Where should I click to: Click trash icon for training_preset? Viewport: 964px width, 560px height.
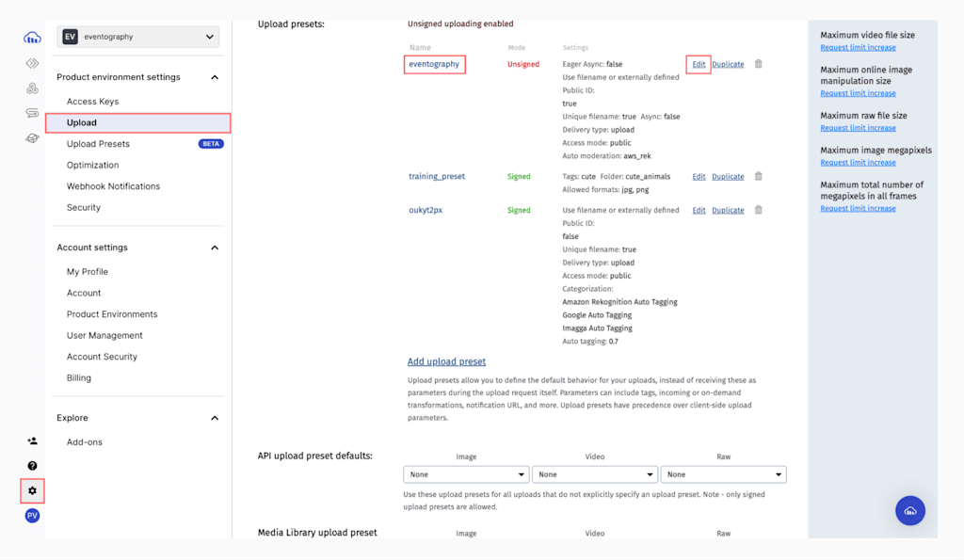point(759,176)
